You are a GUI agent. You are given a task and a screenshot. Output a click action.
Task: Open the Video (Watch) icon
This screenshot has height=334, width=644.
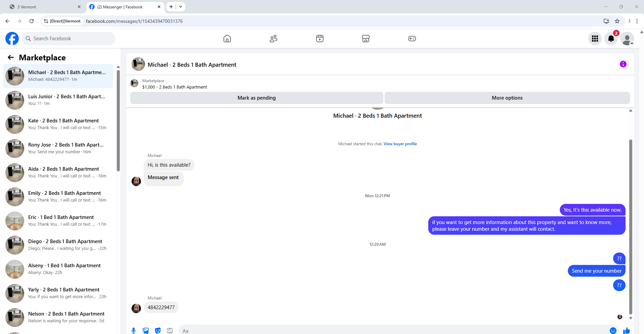(320, 39)
